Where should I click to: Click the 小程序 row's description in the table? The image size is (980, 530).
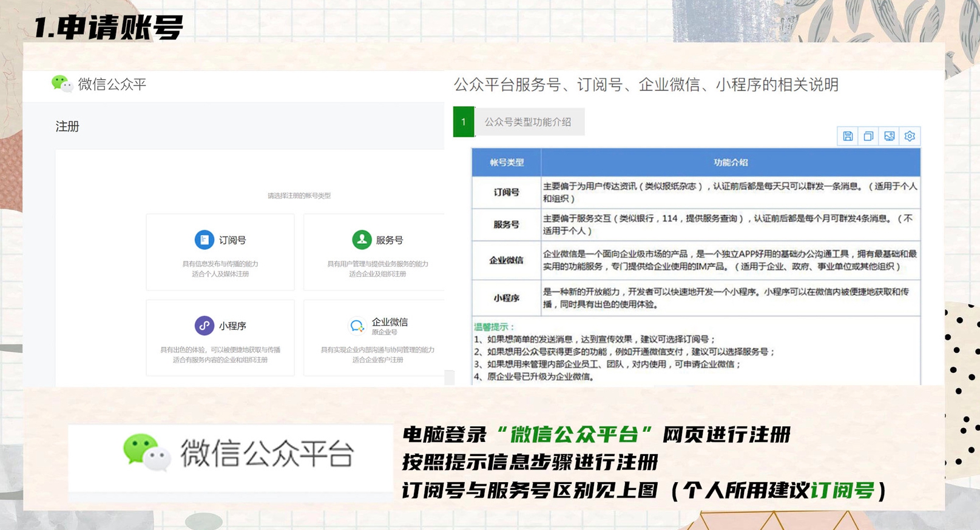(726, 298)
